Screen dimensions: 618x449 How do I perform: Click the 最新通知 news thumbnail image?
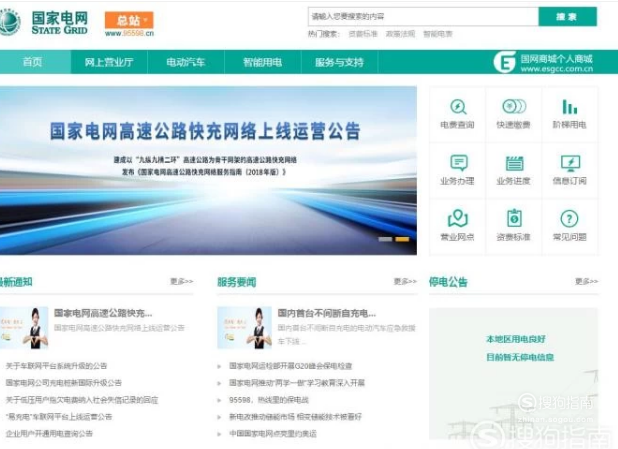tap(24, 328)
